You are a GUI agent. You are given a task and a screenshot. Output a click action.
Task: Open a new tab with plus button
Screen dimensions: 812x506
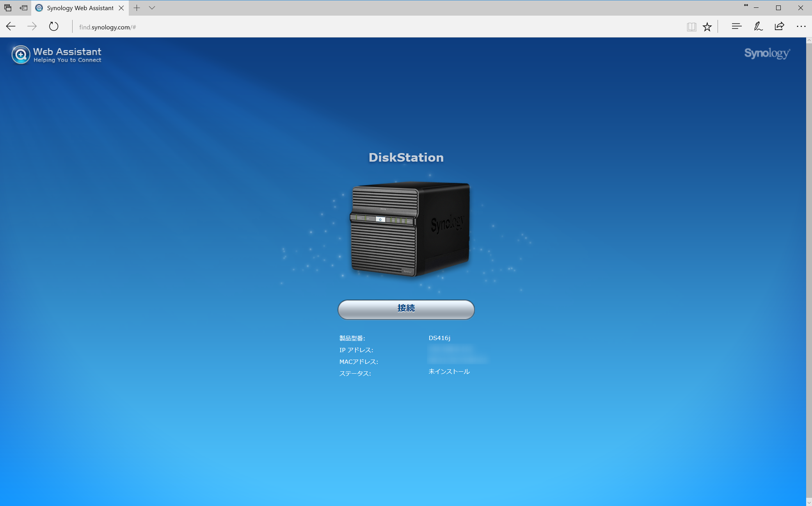[137, 8]
